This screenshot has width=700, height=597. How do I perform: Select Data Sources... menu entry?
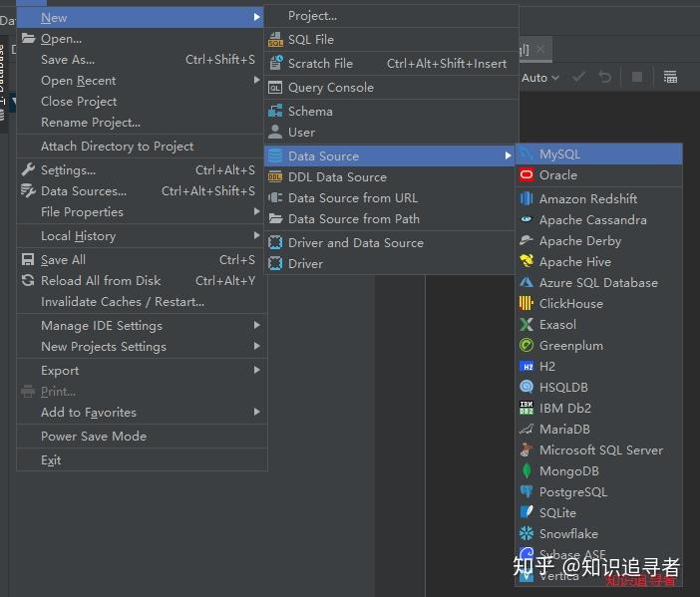[x=142, y=191]
